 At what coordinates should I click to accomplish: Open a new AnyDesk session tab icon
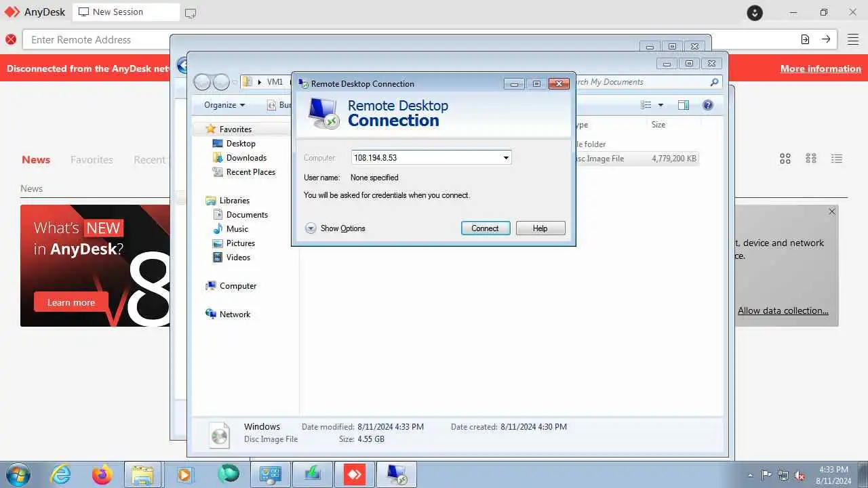point(191,13)
